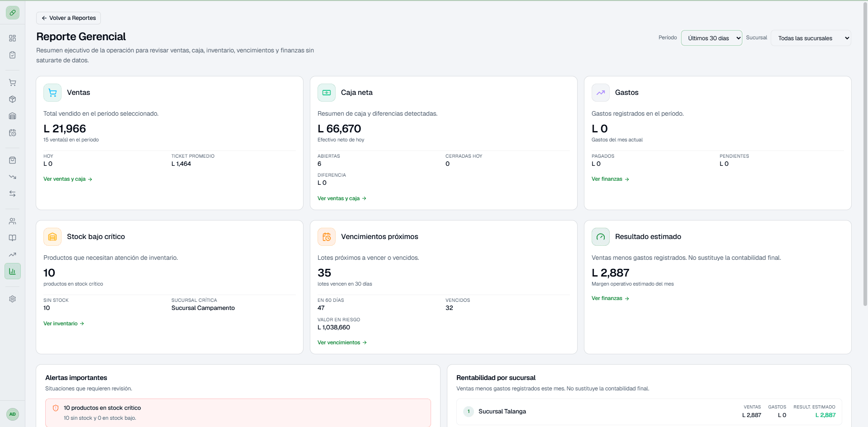Open the calendar-clock icon in sidebar
Screen dimensions: 868x427
(x=13, y=133)
